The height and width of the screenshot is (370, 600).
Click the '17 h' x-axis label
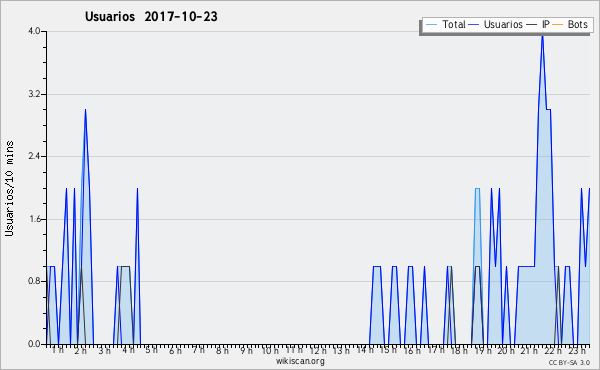(436, 350)
